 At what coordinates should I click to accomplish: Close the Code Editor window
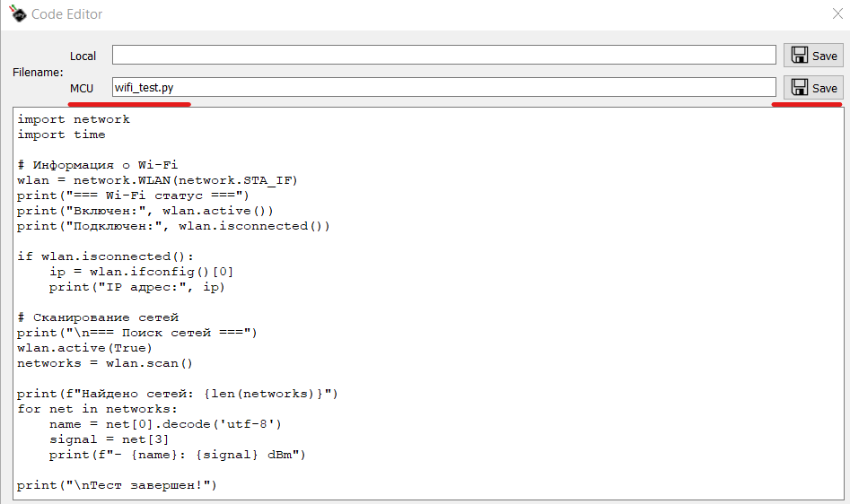coord(837,13)
